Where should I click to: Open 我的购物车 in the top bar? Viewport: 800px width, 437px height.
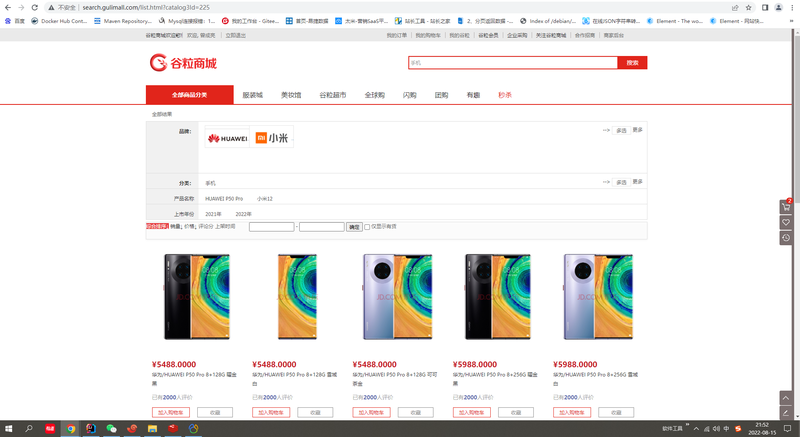tap(428, 35)
